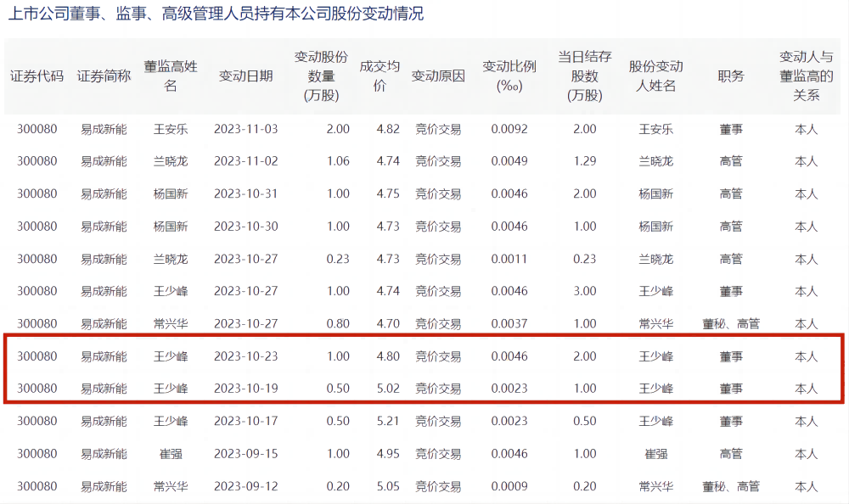Click 易成新能 in the 2023-09-12 row
The image size is (849, 504).
[104, 486]
